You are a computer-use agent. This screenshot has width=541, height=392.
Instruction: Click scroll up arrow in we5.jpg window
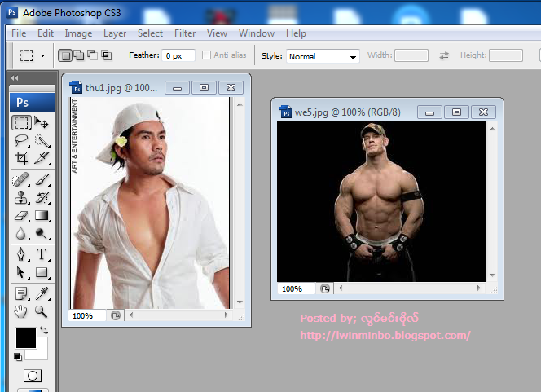(492, 129)
